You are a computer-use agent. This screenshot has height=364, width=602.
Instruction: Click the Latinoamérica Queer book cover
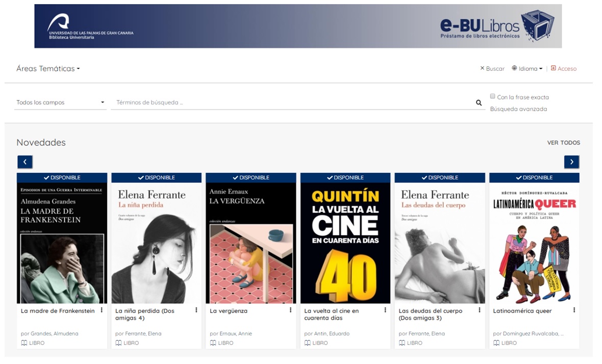click(x=534, y=243)
